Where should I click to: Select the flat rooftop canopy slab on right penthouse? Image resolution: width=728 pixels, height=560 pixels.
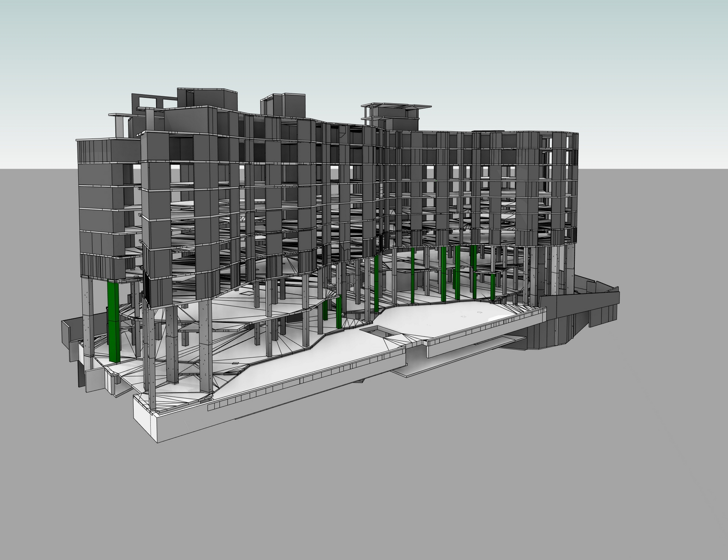(396, 106)
